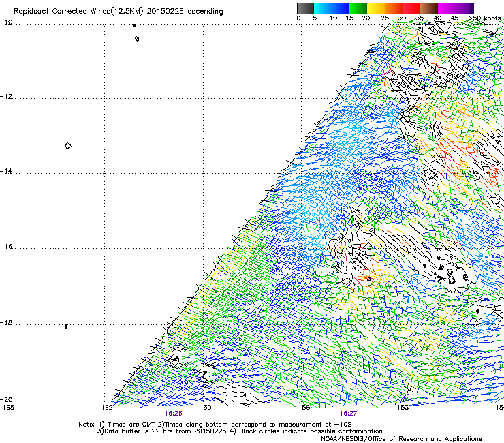Choose the orange 25–30 knots legend swatch
Viewport: 504px width, 443px height.
394,8
